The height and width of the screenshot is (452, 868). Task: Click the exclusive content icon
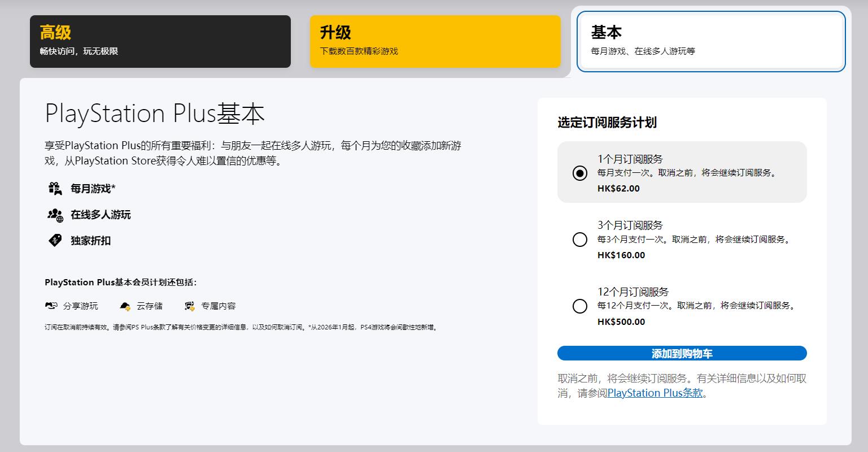pos(190,306)
